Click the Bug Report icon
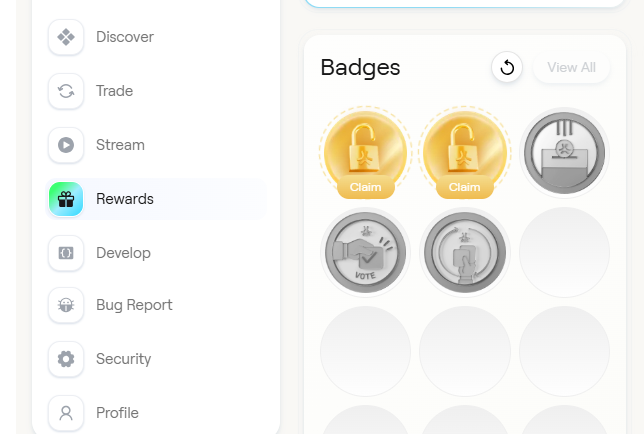 [x=66, y=305]
